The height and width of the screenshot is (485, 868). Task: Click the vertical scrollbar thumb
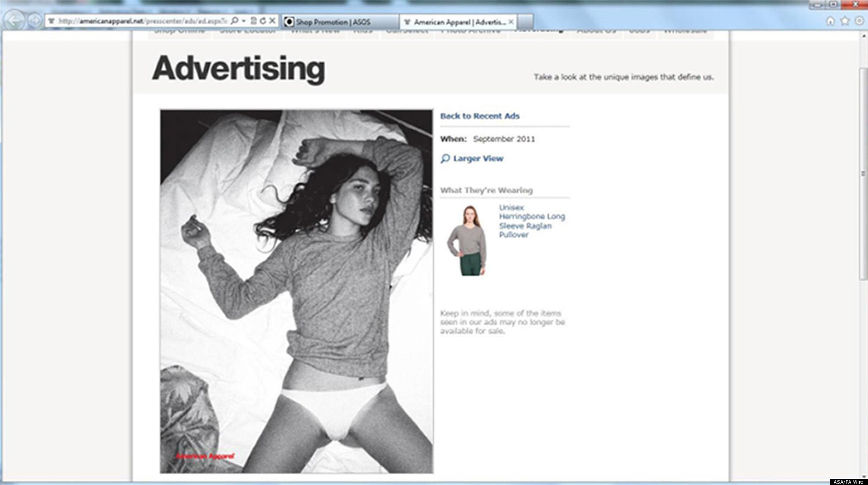tap(863, 174)
